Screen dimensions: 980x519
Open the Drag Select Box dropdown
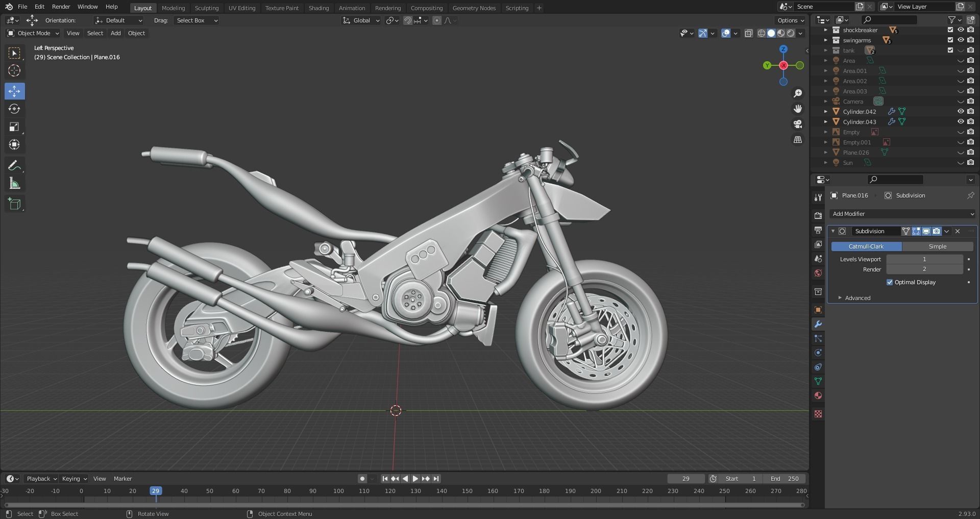[196, 20]
